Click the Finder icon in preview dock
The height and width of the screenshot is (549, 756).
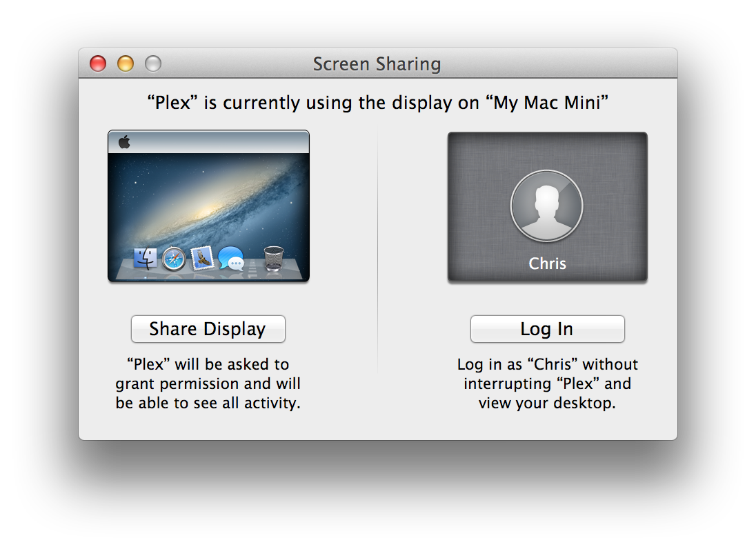point(145,259)
